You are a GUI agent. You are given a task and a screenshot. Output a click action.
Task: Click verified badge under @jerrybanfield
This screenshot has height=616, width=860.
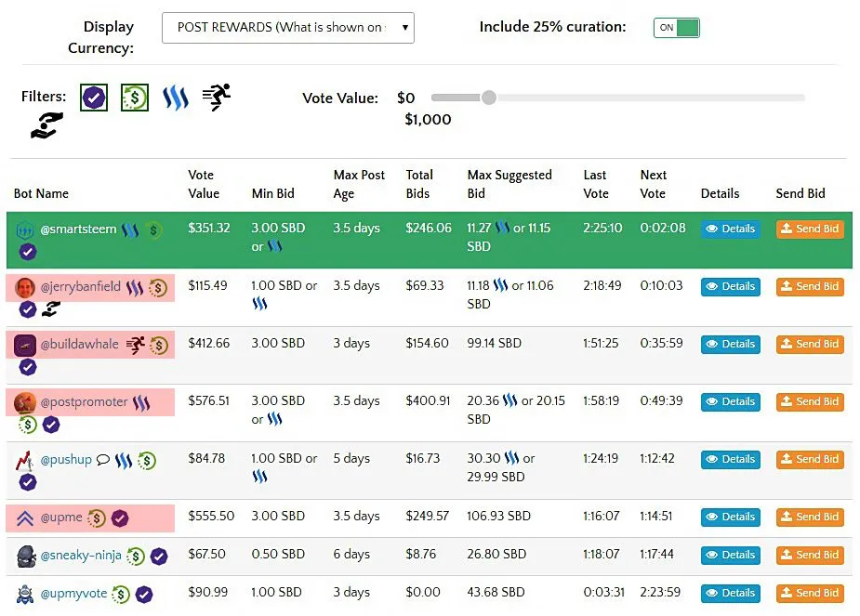click(x=28, y=309)
